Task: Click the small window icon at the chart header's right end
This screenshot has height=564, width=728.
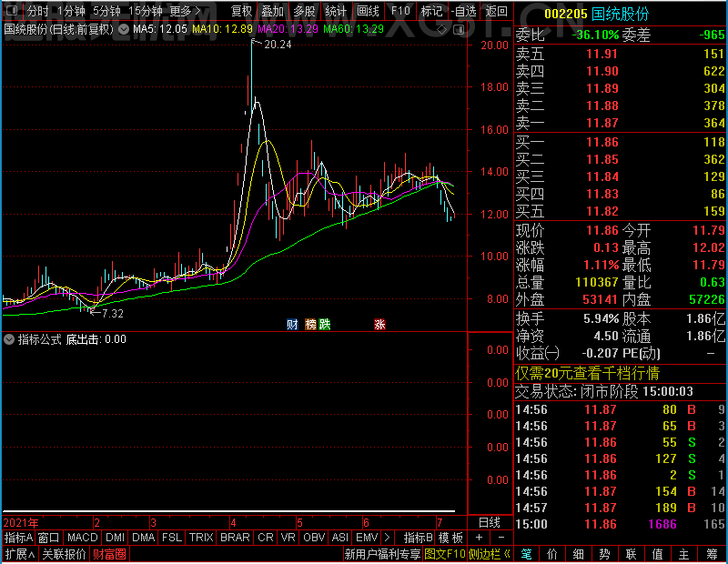Action: pos(459,30)
